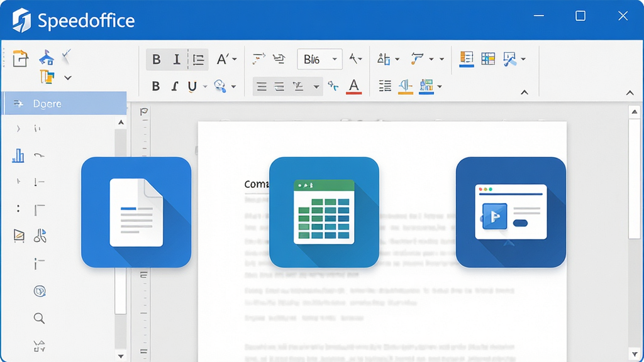
Task: Click the small A with arrow after font box
Action: click(355, 58)
